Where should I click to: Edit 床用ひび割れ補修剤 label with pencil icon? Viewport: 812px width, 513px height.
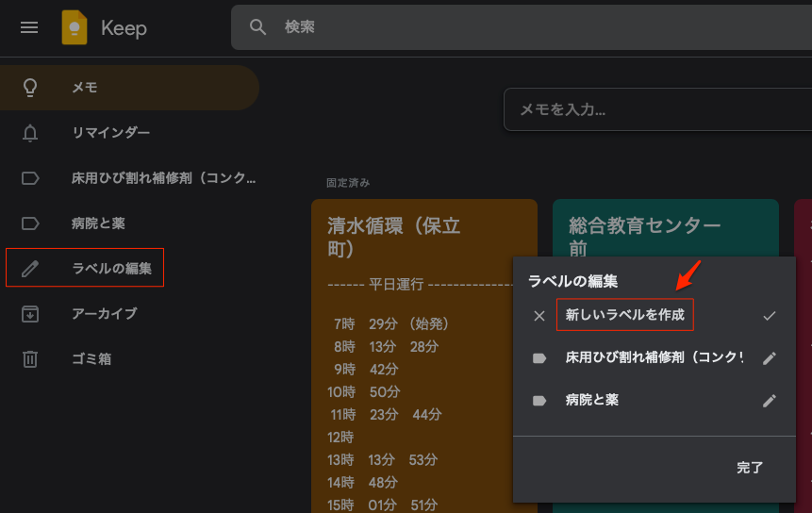770,358
